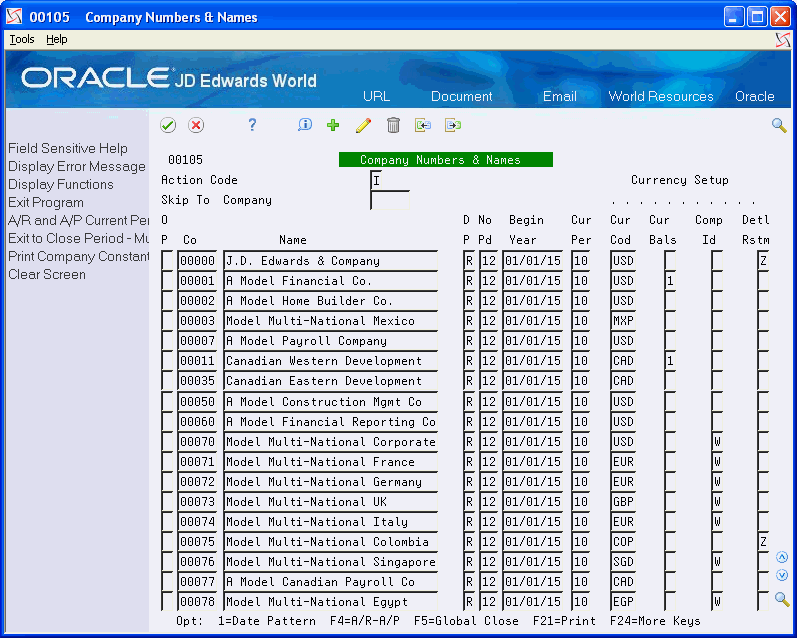797x638 pixels.
Task: Click the page down arrow icon
Action: click(782, 575)
